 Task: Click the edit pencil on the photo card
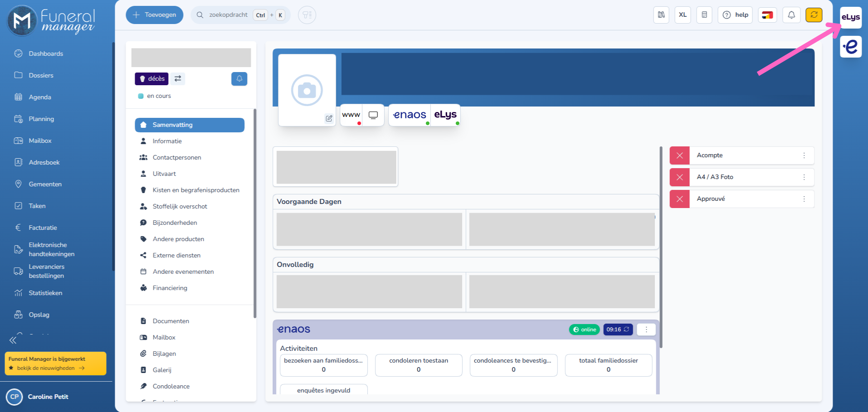coord(329,118)
